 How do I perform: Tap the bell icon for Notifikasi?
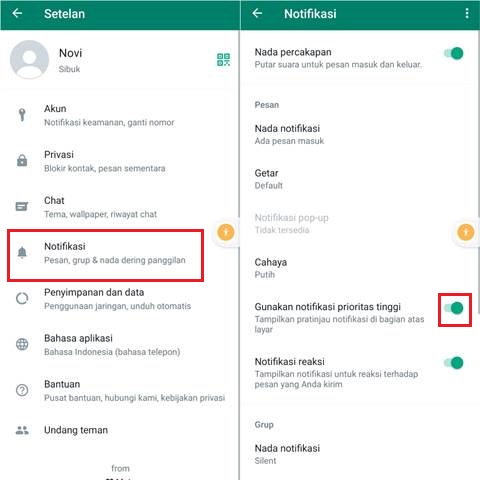22,252
